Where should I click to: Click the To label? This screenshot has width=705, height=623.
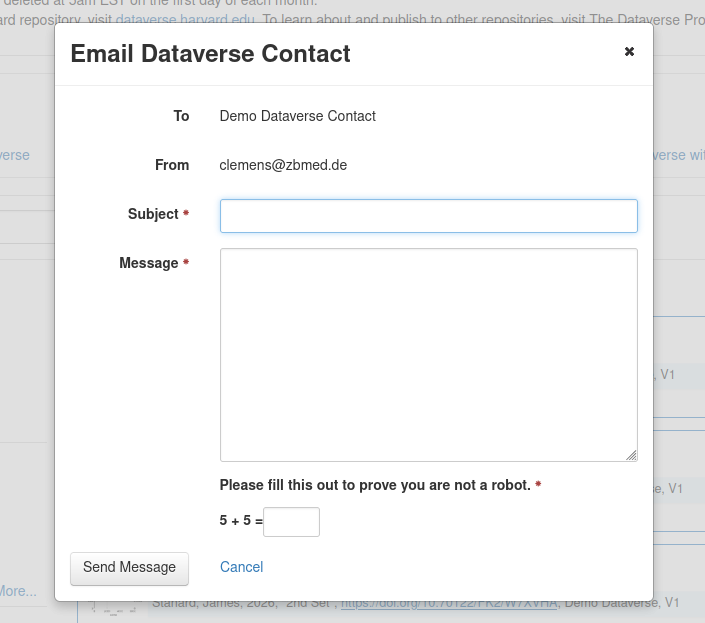181,116
